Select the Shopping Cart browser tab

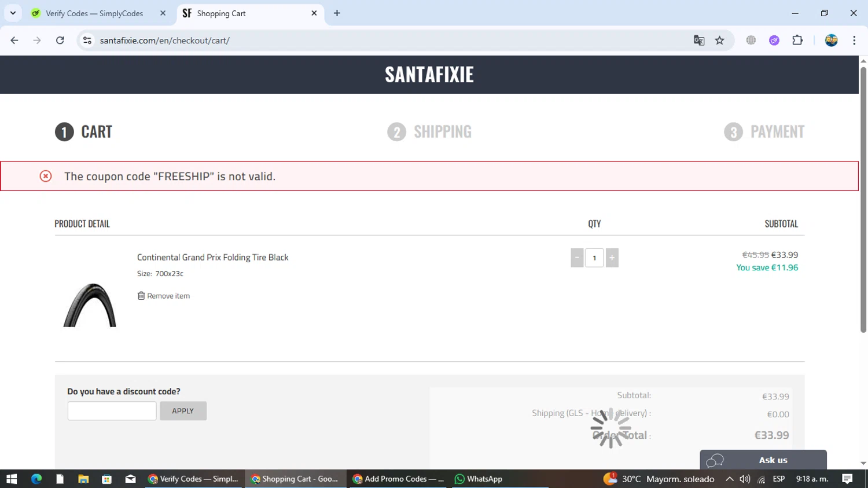pyautogui.click(x=250, y=13)
